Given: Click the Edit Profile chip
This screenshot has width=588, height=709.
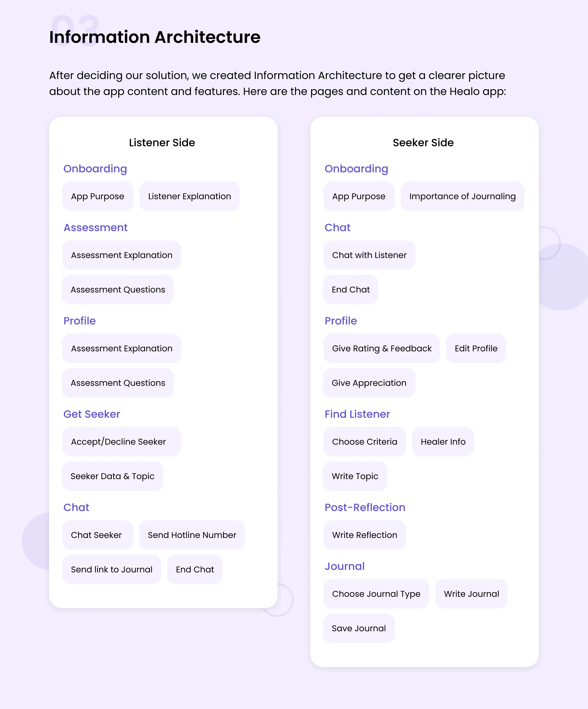Looking at the screenshot, I should [476, 348].
